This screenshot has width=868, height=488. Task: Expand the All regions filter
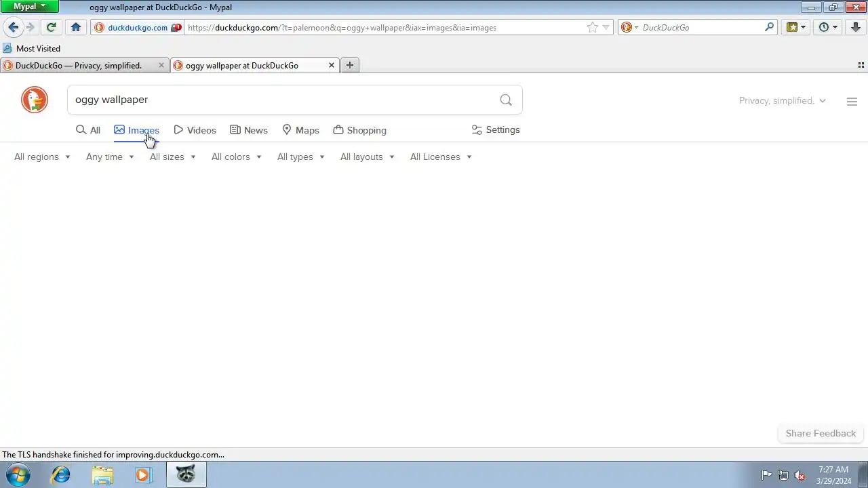42,157
